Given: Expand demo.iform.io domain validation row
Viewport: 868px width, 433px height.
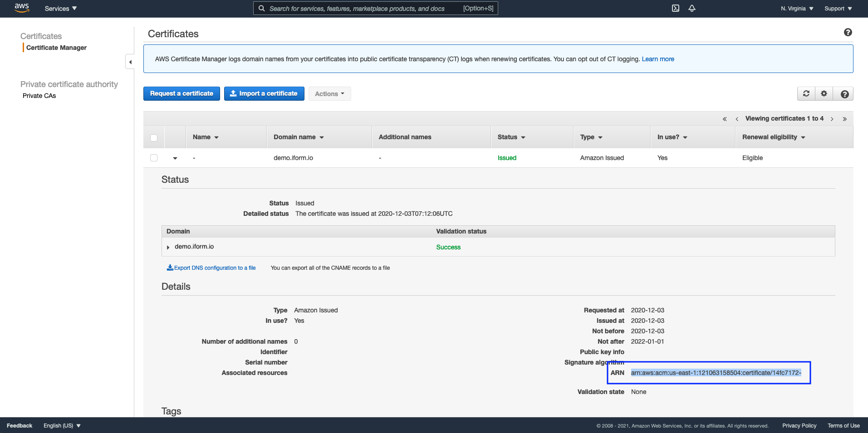Looking at the screenshot, I should click(168, 247).
